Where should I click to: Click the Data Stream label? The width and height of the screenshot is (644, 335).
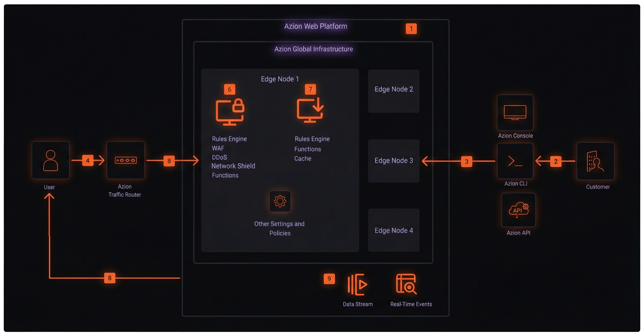pos(358,304)
